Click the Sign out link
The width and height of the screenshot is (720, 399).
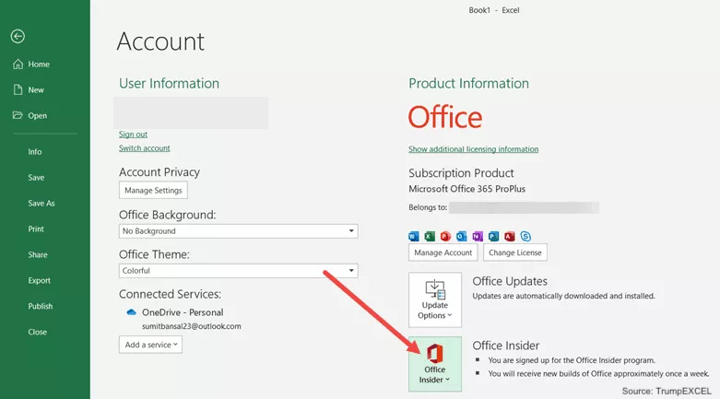[133, 134]
